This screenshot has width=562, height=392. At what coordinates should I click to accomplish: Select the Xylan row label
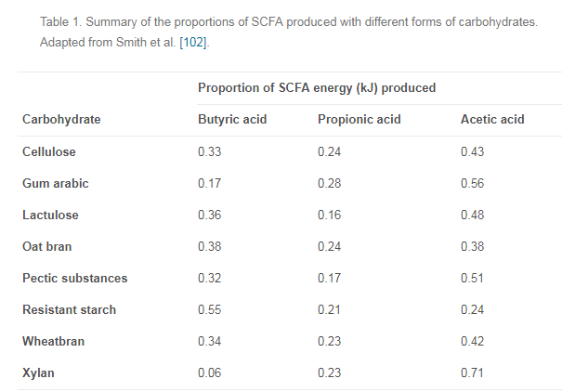pyautogui.click(x=39, y=372)
